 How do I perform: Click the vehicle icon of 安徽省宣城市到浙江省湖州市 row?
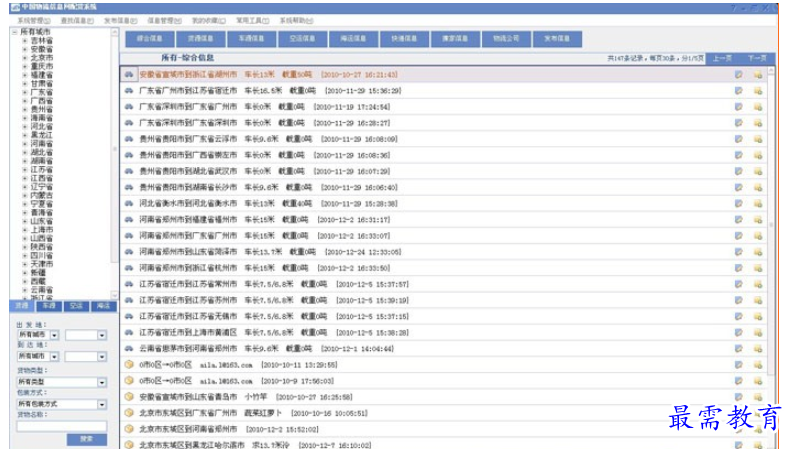[x=129, y=75]
